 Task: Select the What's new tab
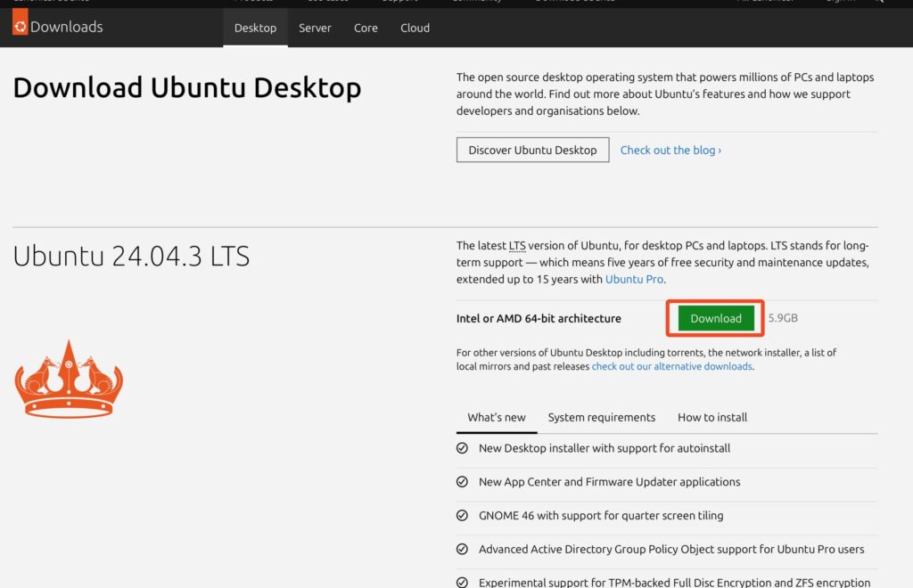coord(497,417)
